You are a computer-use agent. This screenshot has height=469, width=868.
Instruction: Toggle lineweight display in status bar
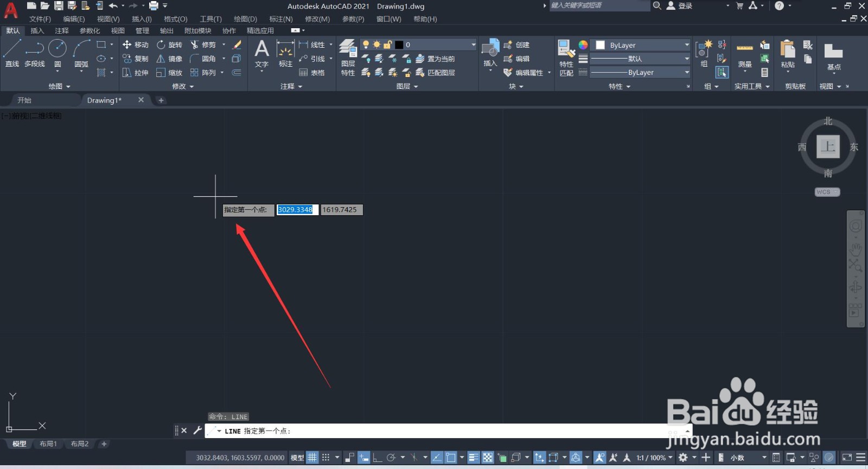pos(474,458)
